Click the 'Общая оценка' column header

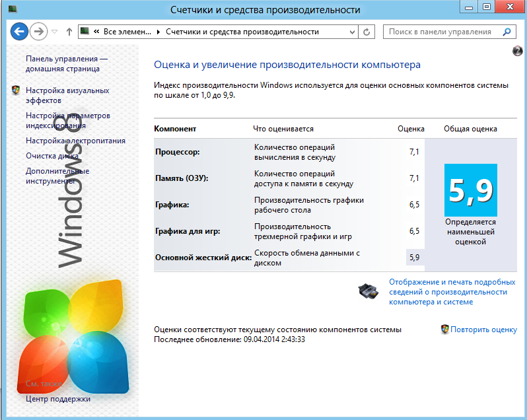click(x=470, y=129)
